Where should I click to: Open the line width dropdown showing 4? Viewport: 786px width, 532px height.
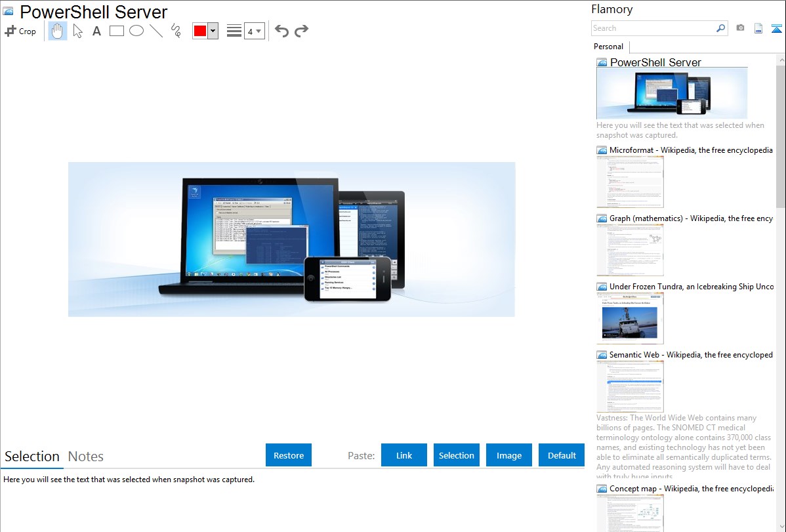click(255, 31)
